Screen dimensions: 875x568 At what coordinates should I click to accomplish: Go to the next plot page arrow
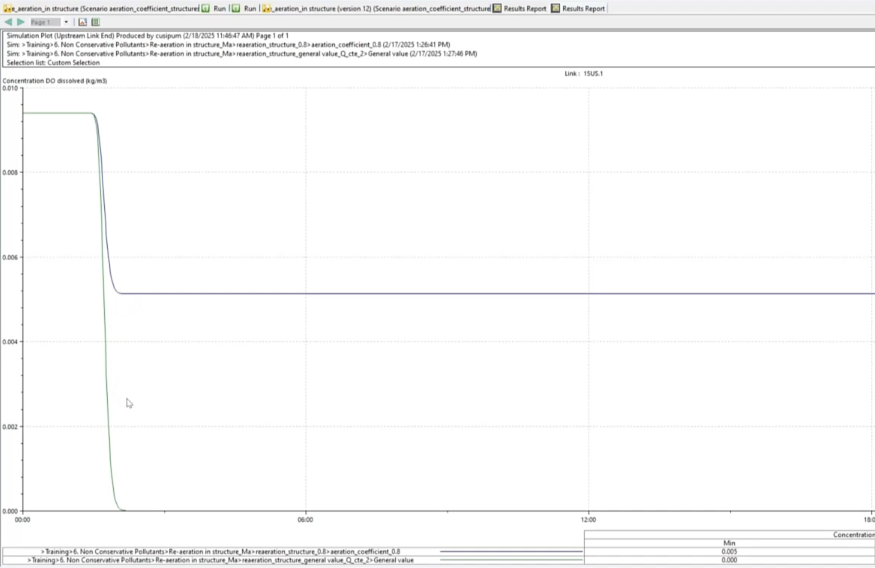coord(20,22)
